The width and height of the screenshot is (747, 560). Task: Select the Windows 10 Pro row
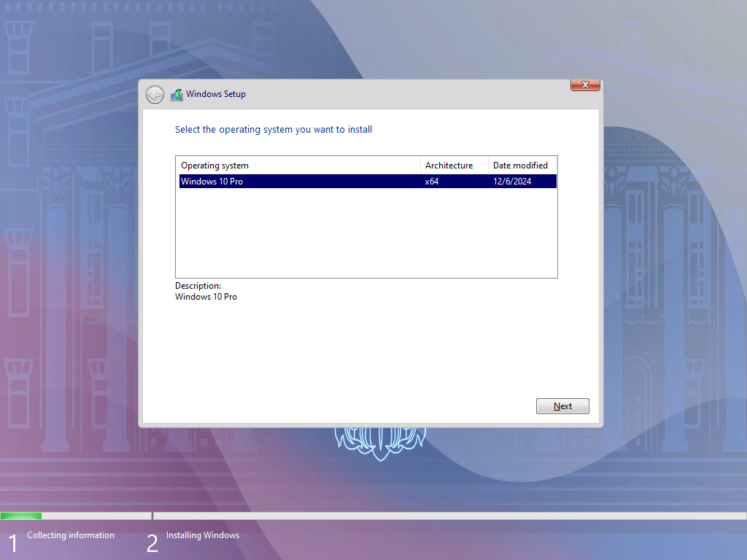coord(368,182)
